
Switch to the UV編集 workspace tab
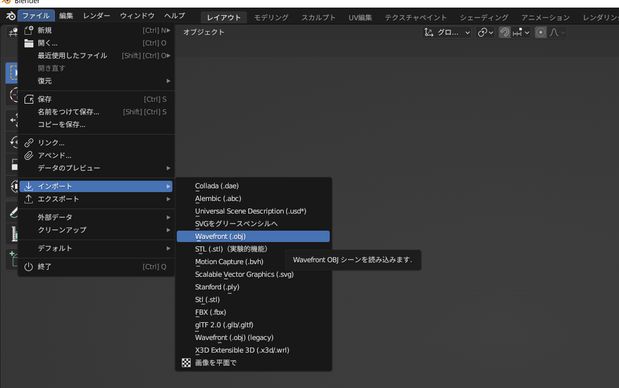(360, 18)
